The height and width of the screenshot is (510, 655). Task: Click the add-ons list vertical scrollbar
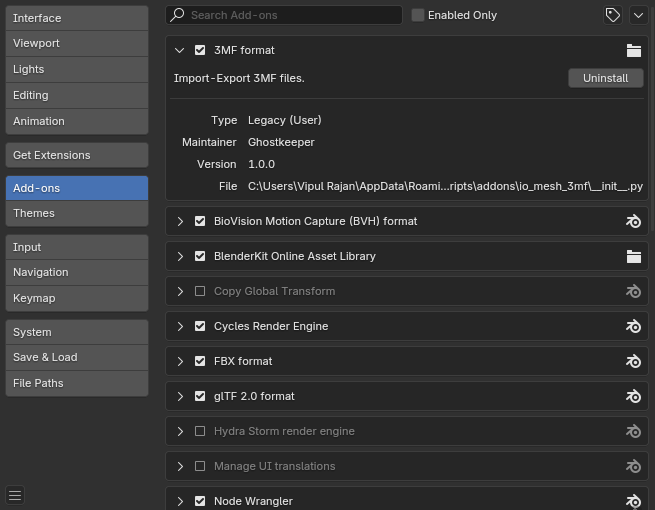651,121
